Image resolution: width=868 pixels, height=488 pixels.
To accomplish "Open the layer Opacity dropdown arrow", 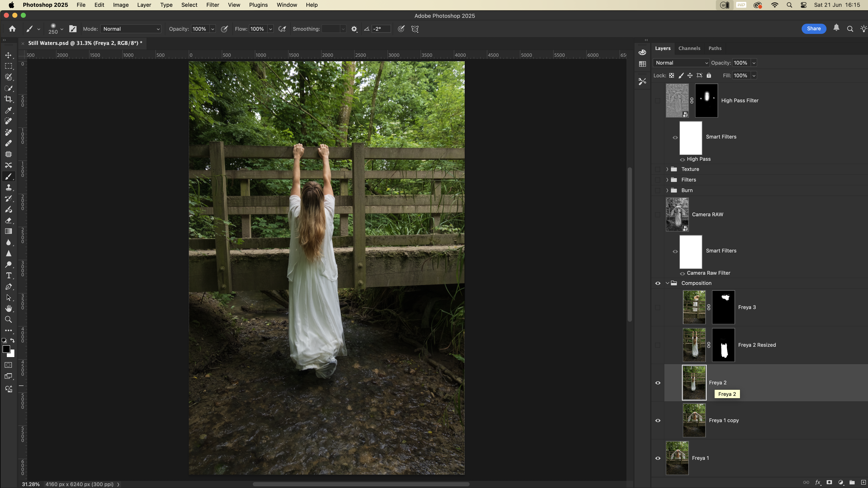I will (x=754, y=63).
